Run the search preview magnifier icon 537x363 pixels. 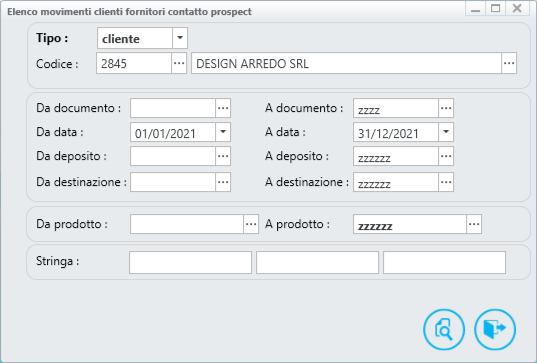[x=444, y=329]
